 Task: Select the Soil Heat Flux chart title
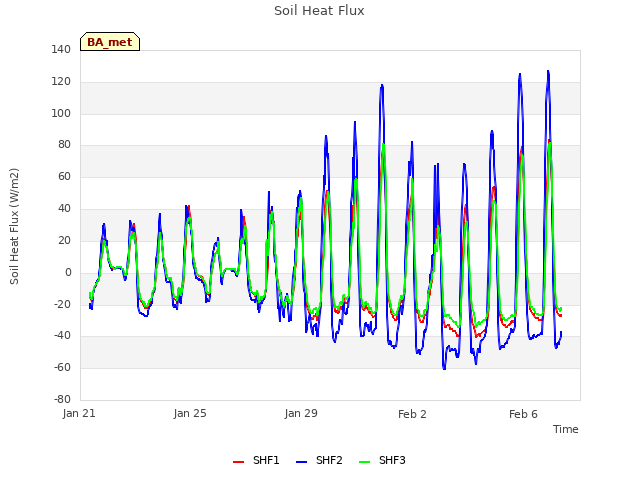[x=319, y=11]
